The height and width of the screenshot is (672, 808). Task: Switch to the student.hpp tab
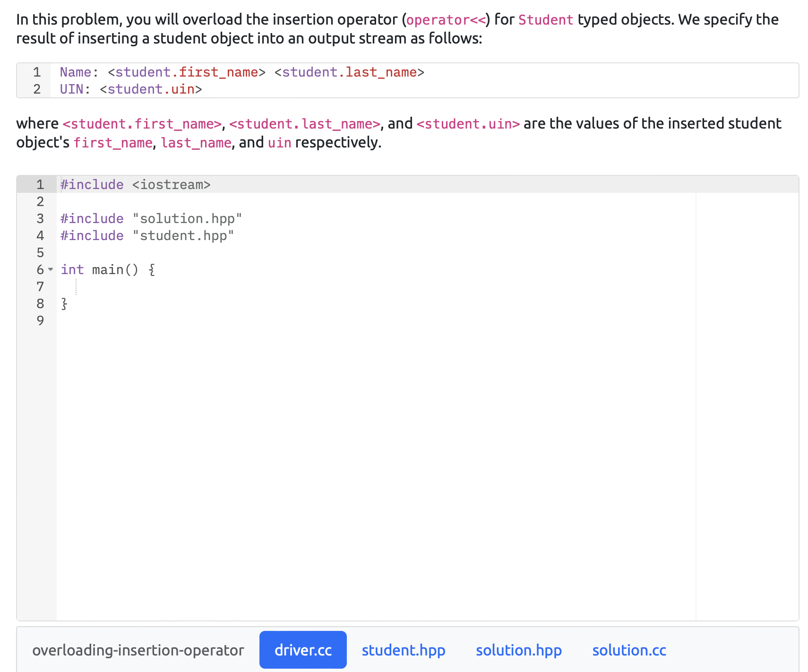pos(403,650)
